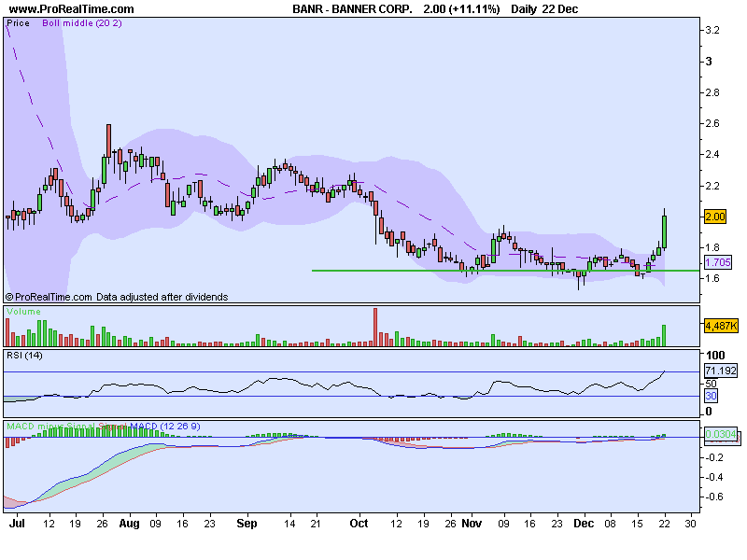Click the 71.192 RSI value tag
The image size is (747, 560).
(721, 371)
